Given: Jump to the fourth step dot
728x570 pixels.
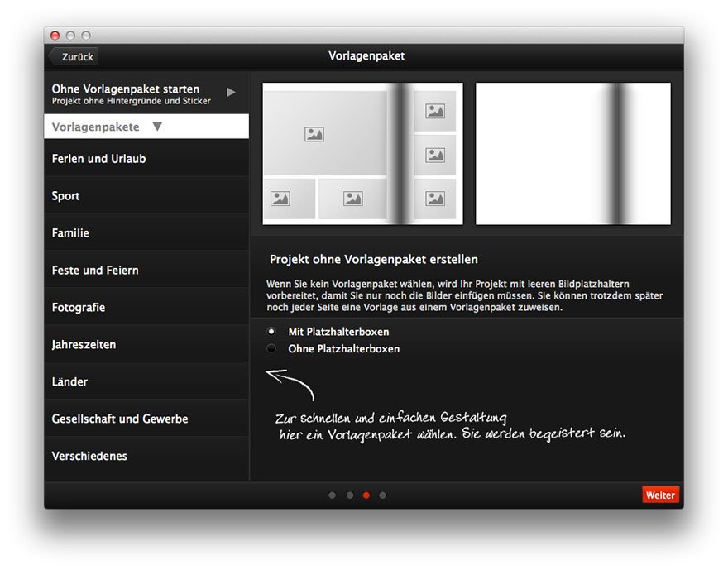Looking at the screenshot, I should 382,496.
